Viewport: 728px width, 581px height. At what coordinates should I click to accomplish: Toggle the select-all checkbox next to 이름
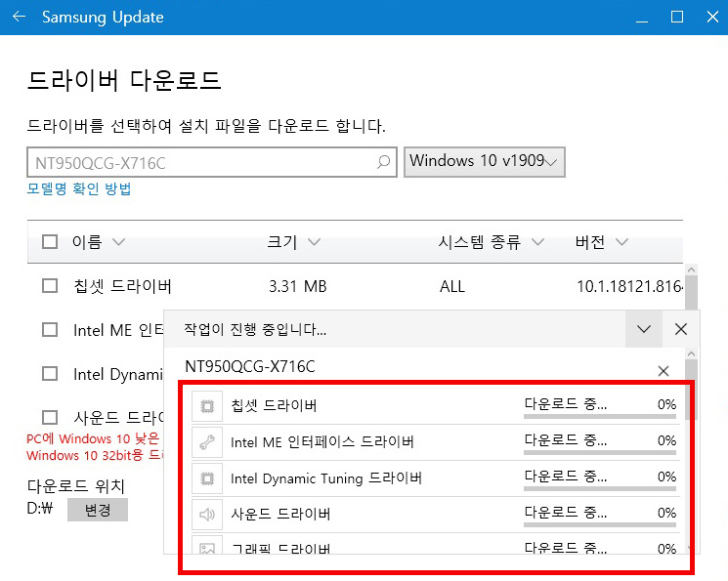click(50, 241)
